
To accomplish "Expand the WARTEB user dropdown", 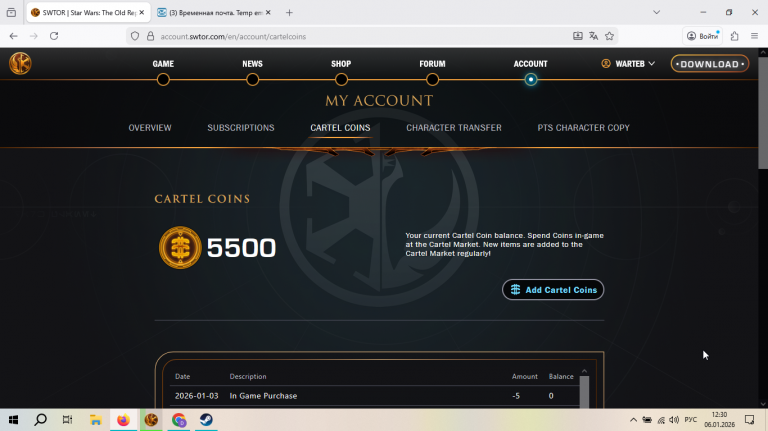I will (x=628, y=64).
